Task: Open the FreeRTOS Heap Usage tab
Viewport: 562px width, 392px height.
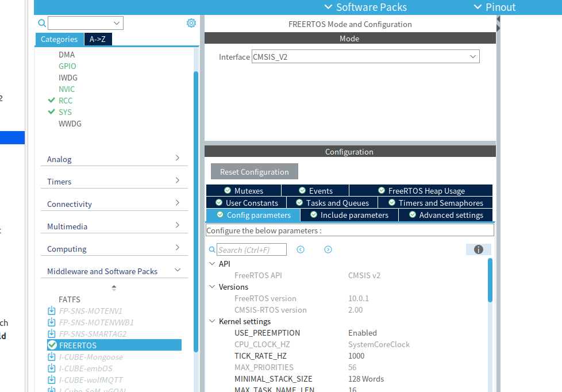Action: click(x=421, y=190)
